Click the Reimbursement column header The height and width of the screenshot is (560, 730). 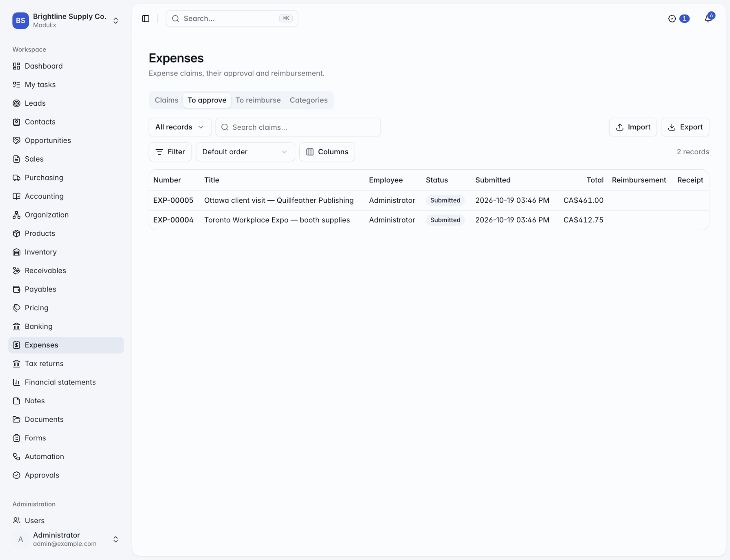pyautogui.click(x=639, y=180)
